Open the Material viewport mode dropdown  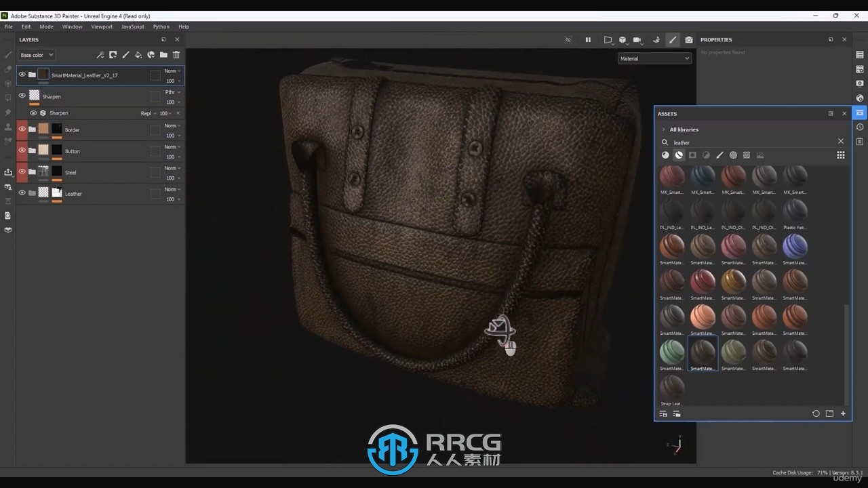(654, 58)
